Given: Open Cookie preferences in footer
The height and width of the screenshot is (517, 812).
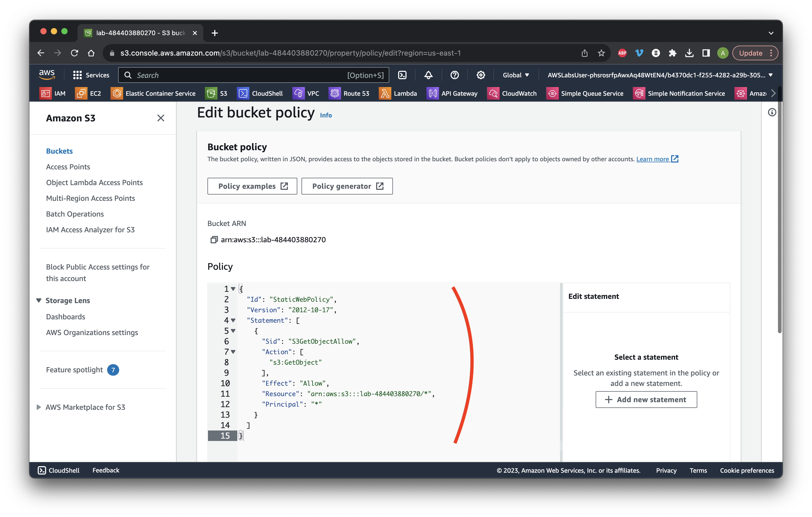Looking at the screenshot, I should [747, 470].
